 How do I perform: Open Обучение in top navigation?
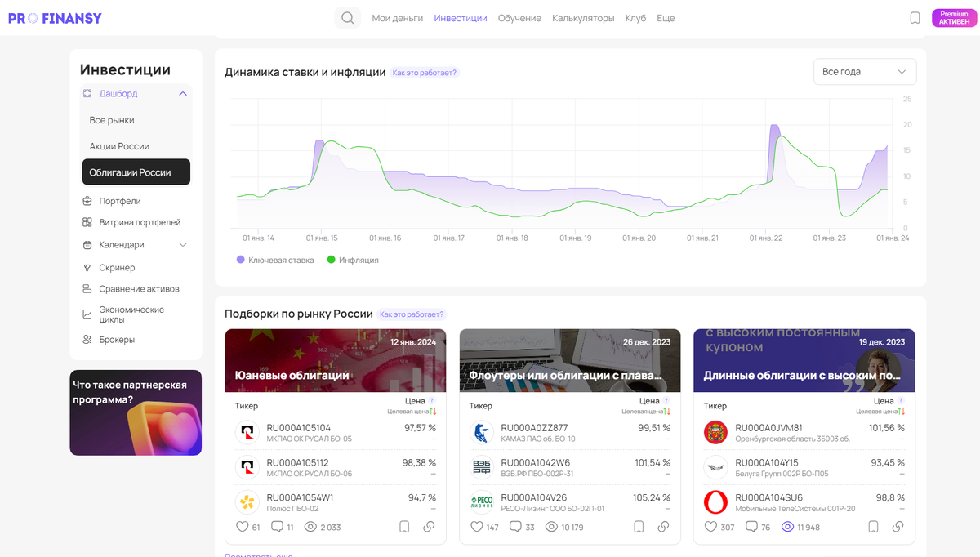[x=519, y=18]
